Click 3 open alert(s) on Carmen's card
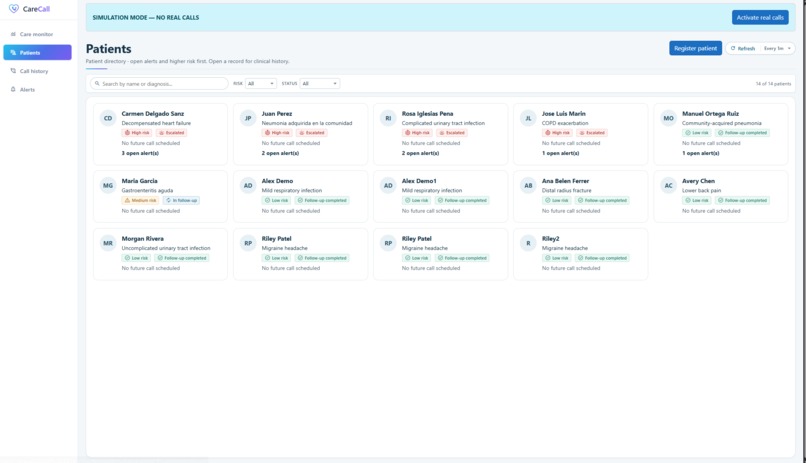 coord(140,153)
